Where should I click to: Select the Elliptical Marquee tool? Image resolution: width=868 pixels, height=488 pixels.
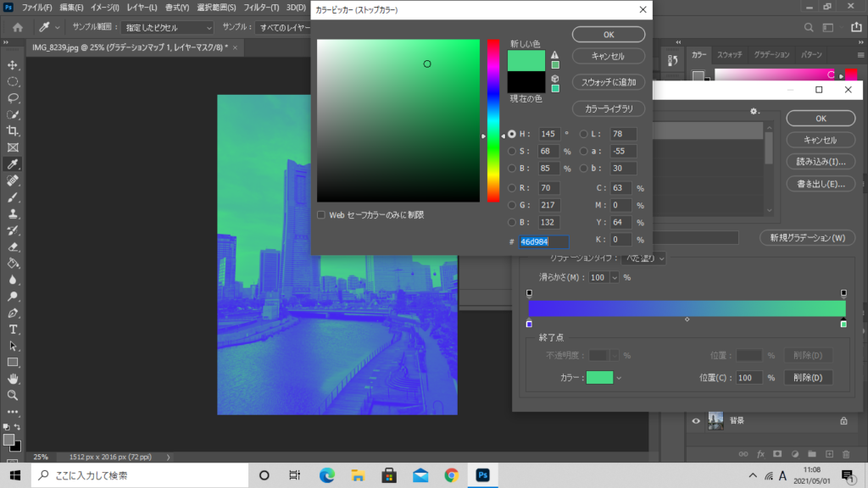click(12, 82)
